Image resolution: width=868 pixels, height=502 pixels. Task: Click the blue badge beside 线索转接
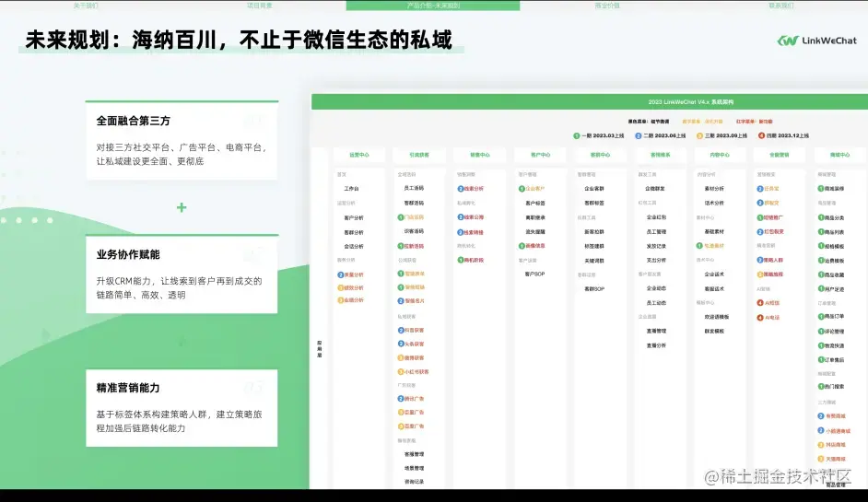click(460, 232)
